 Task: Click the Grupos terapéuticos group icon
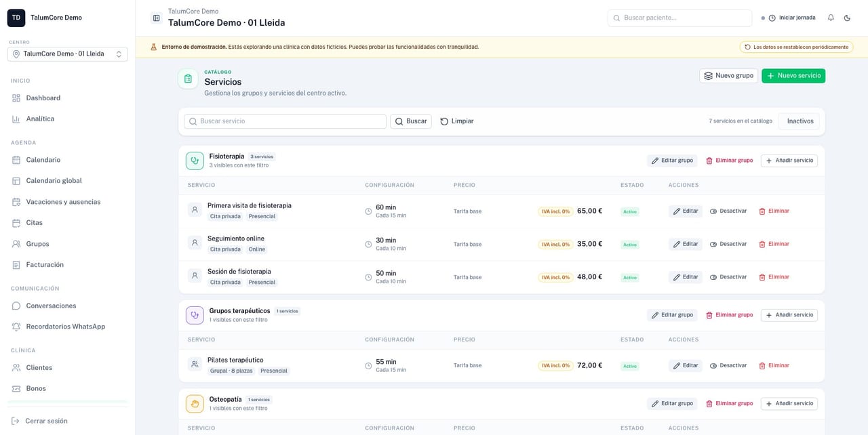(195, 315)
